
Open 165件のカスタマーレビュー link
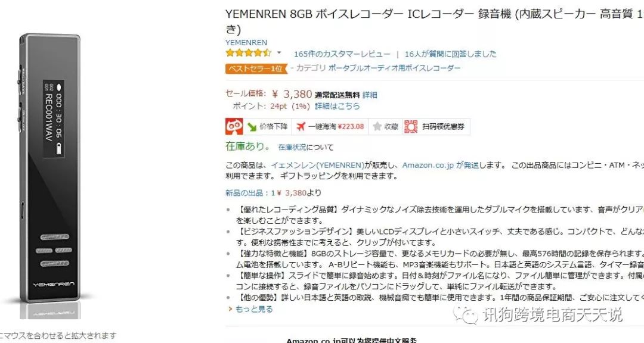pos(342,54)
